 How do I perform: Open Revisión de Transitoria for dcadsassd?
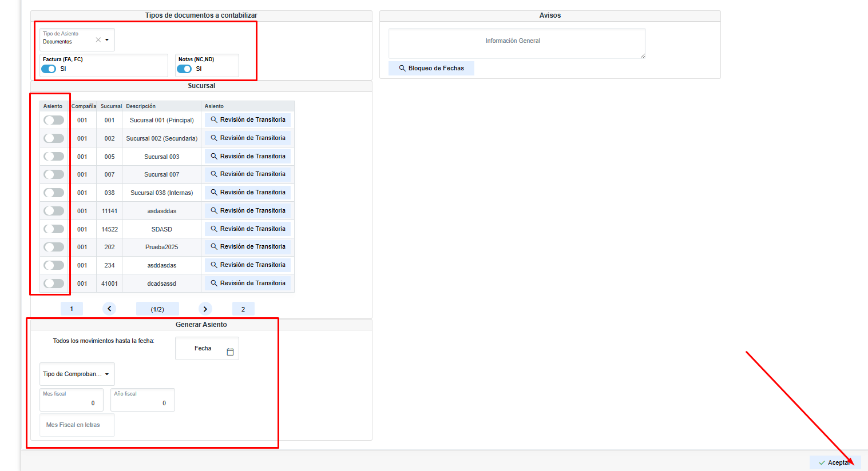point(248,284)
